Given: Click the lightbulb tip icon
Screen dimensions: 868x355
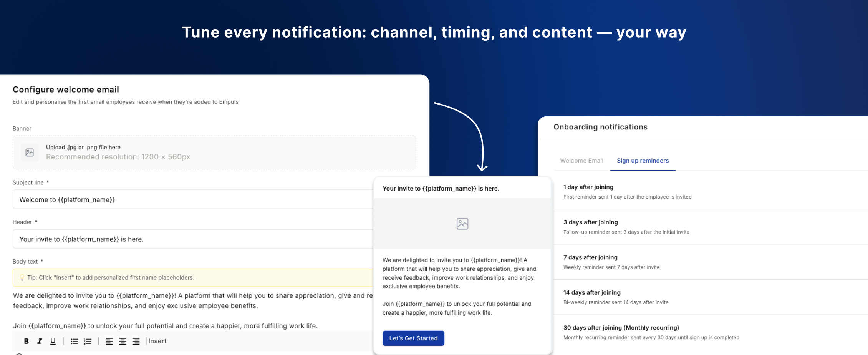Looking at the screenshot, I should [22, 278].
